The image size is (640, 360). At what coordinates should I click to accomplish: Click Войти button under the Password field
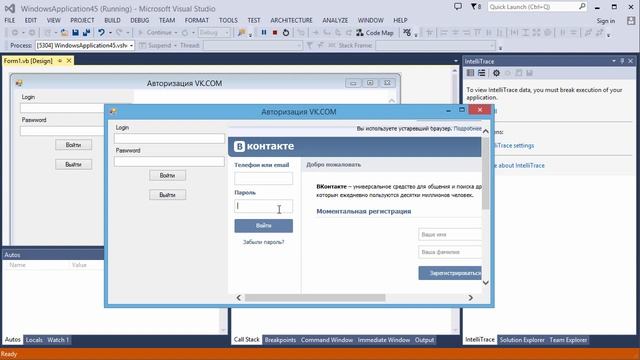coord(167,175)
